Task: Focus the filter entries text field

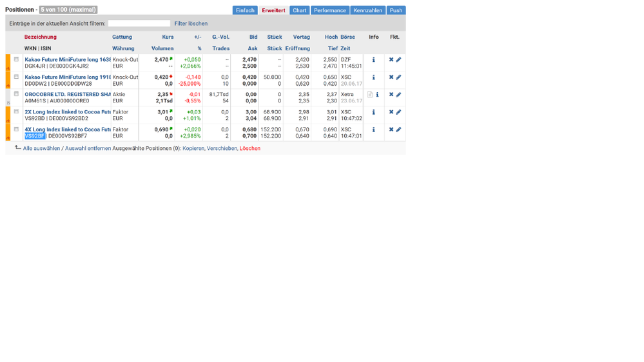Action: tap(139, 24)
